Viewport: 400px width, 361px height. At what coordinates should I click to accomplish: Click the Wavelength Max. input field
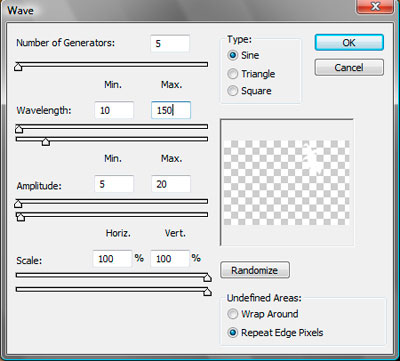[x=171, y=110]
